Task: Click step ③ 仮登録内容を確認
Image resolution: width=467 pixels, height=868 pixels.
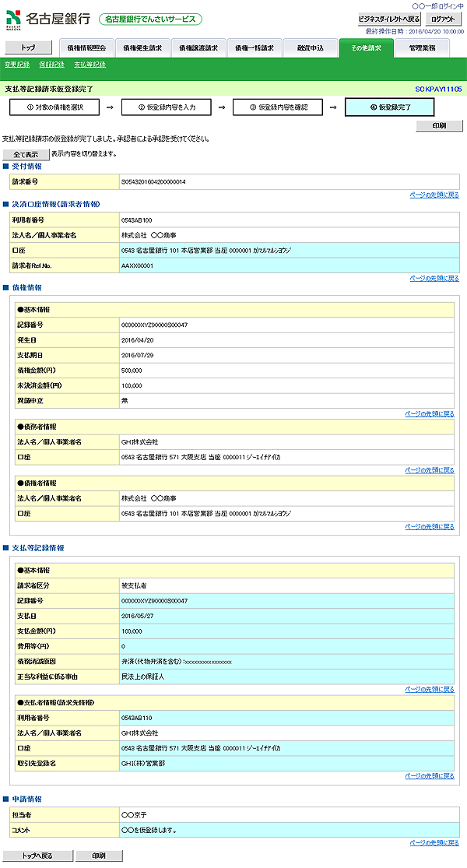Action: click(278, 107)
